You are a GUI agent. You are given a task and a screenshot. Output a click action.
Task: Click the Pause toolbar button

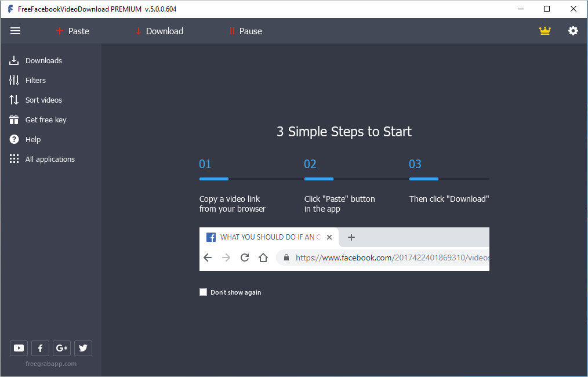tap(246, 31)
